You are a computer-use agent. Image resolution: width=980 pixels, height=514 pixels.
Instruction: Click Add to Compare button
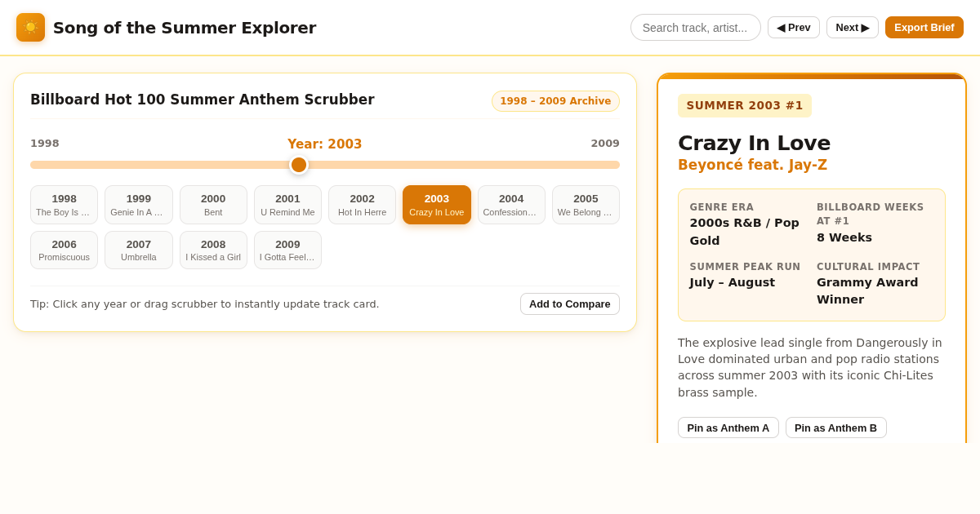tap(570, 304)
